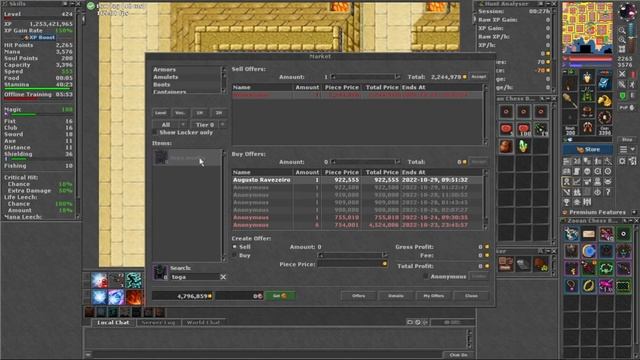The image size is (640, 360).
Task: Click the compass rose beside the minimap
Action: (627, 12)
